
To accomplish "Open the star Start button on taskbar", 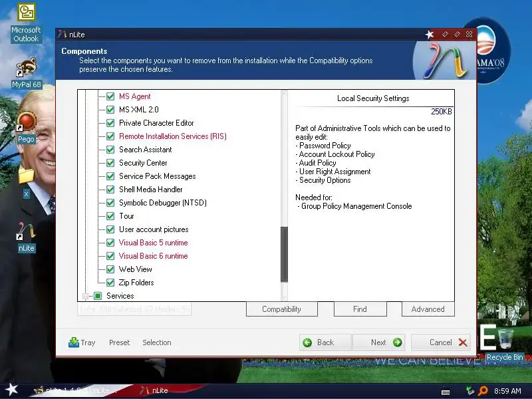I will coord(11,390).
